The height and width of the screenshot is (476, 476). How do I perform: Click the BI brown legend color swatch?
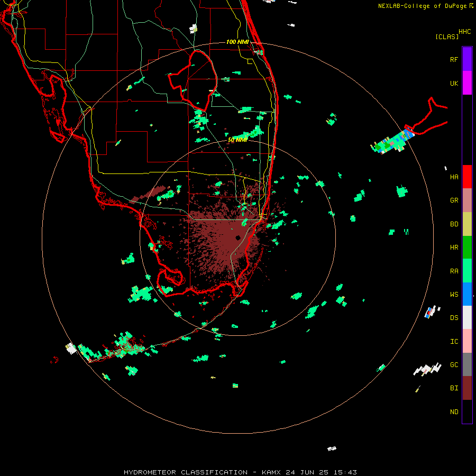coord(467,388)
